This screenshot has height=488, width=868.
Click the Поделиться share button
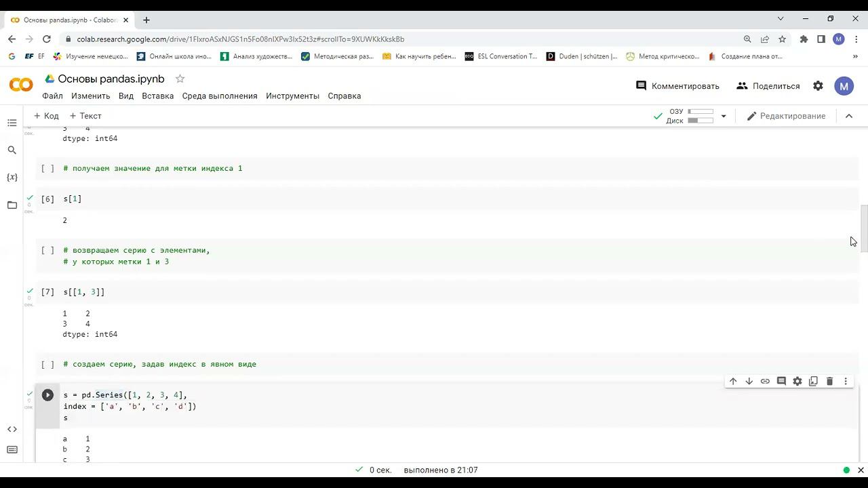tap(768, 86)
